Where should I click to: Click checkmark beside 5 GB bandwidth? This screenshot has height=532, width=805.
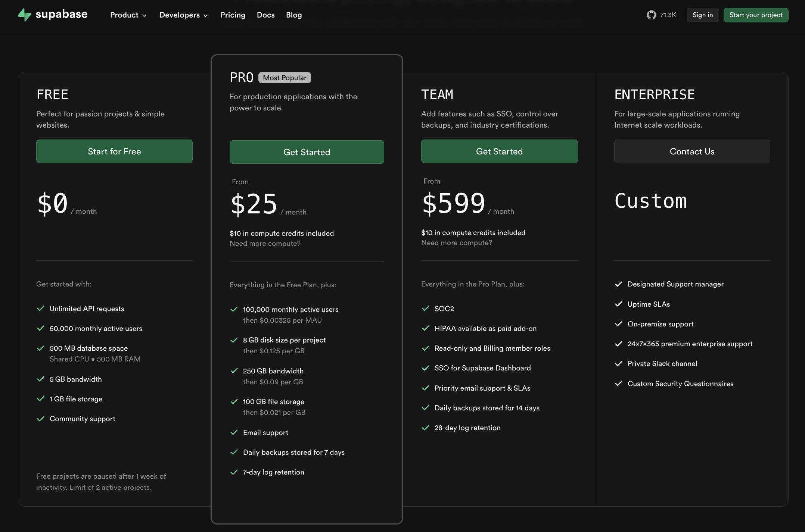pos(41,379)
